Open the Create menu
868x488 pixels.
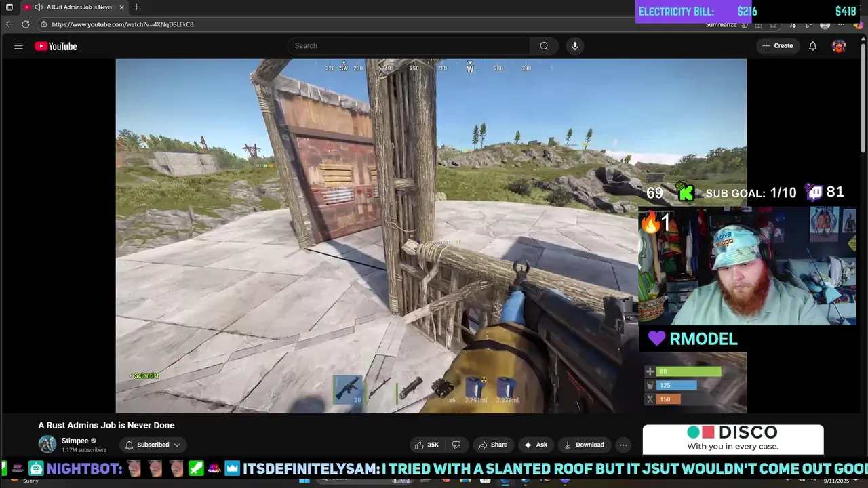[x=777, y=46]
